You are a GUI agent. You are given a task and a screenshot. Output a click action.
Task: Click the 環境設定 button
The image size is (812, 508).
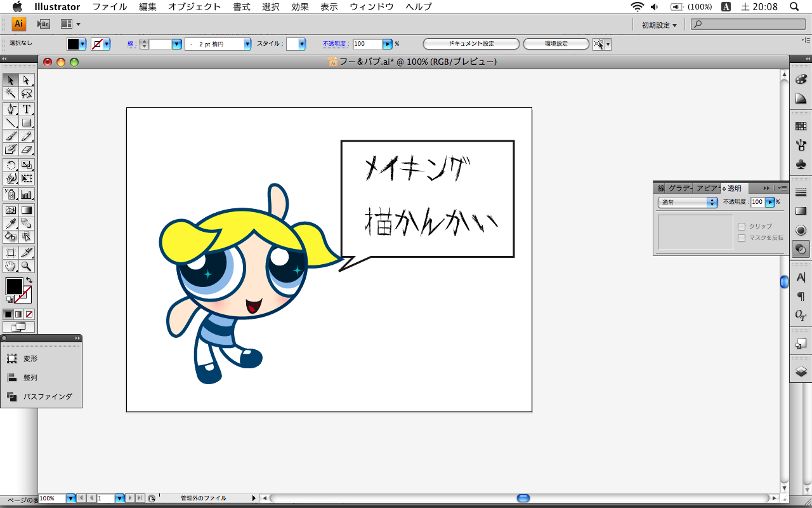click(x=556, y=44)
